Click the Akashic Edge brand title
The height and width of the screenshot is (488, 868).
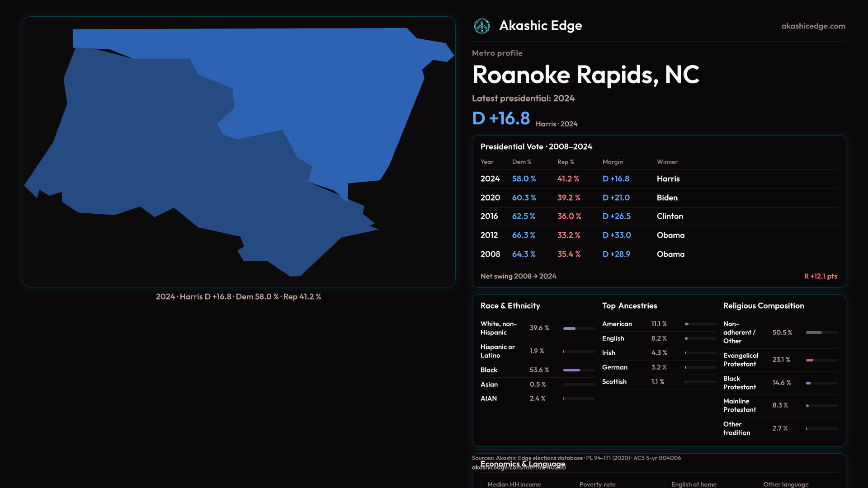point(540,26)
